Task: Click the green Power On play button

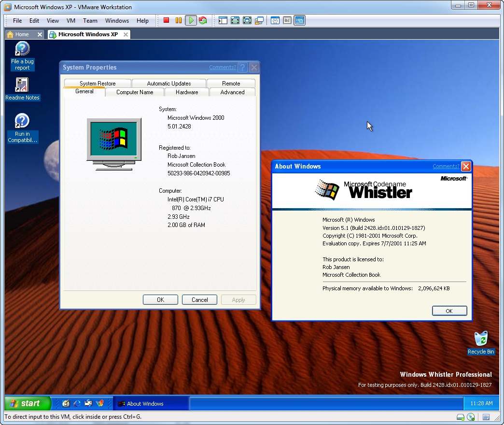Action: (191, 21)
